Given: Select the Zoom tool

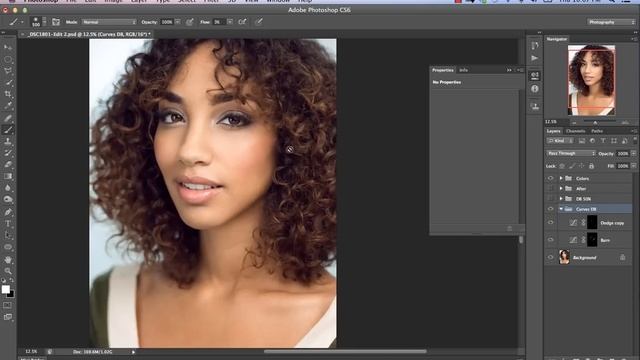Looking at the screenshot, I should click(x=8, y=271).
